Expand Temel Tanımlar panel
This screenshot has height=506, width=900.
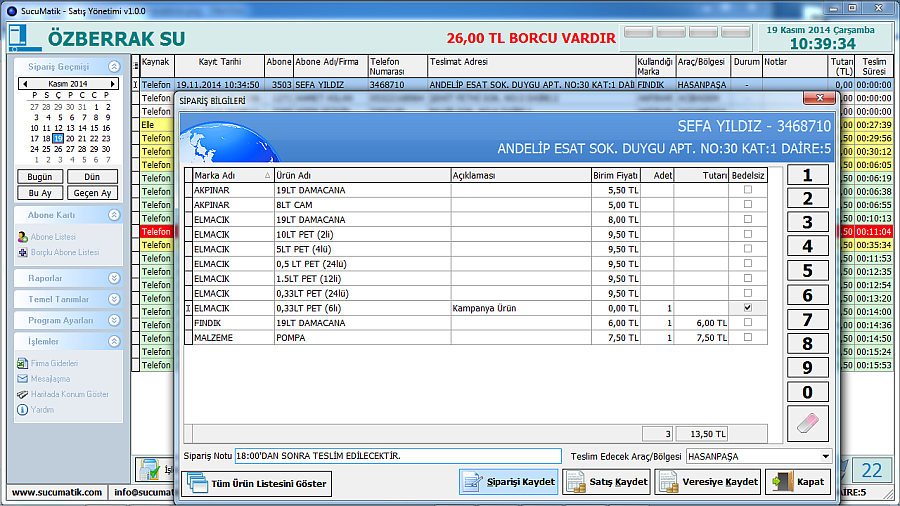[x=114, y=299]
